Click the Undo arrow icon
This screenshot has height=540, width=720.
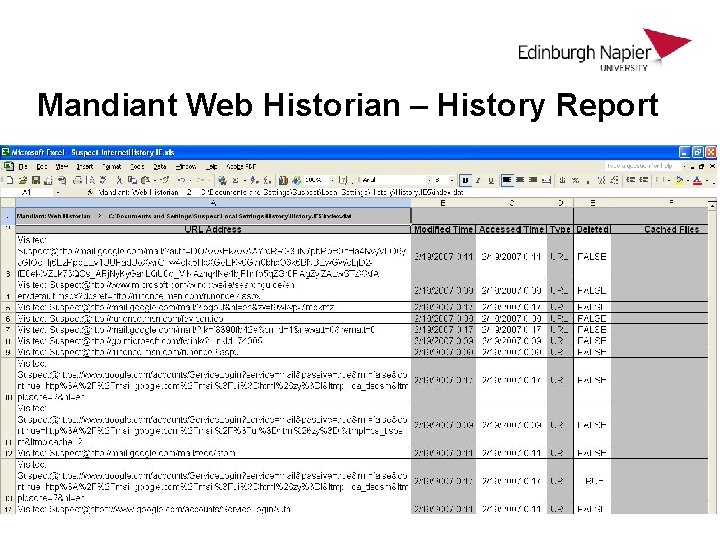coord(181,180)
